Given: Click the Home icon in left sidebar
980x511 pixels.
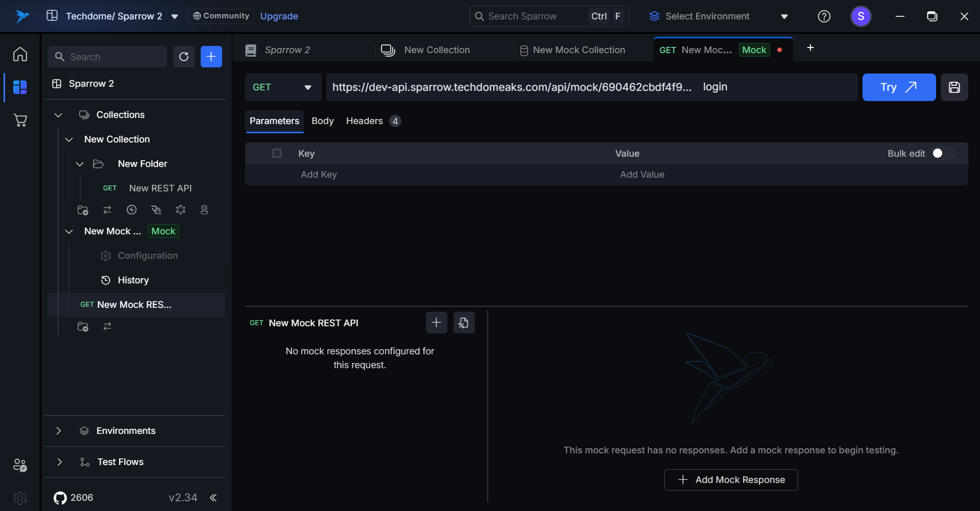Looking at the screenshot, I should click(20, 54).
